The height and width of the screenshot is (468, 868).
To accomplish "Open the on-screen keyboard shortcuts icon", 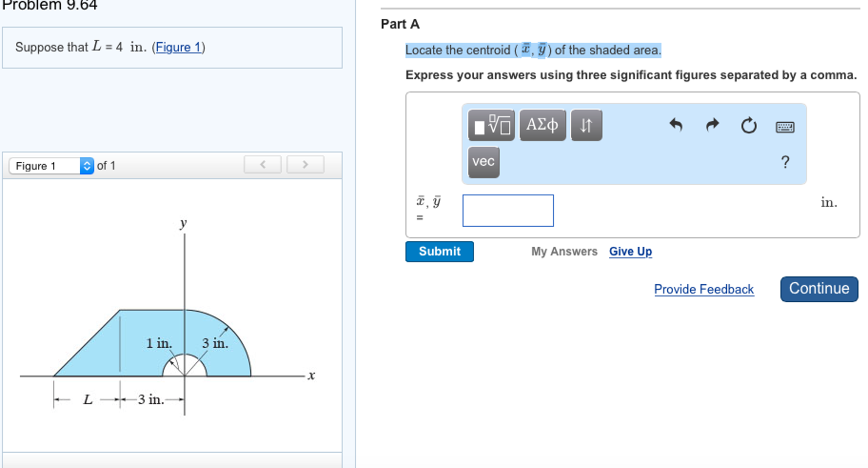I will point(785,127).
